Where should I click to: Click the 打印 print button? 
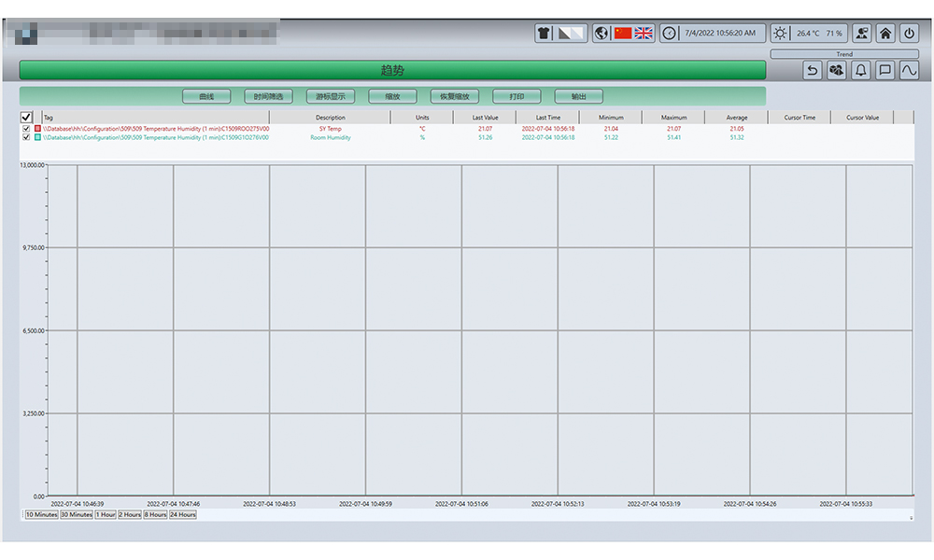(517, 96)
